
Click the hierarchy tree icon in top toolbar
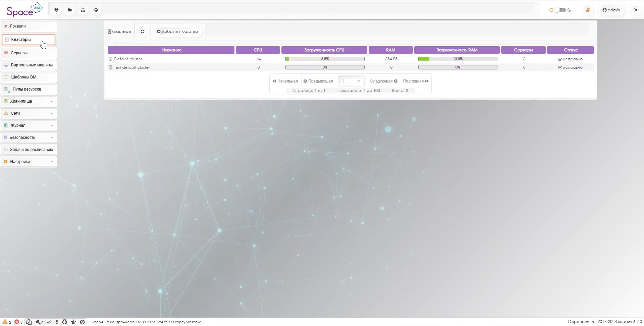83,10
